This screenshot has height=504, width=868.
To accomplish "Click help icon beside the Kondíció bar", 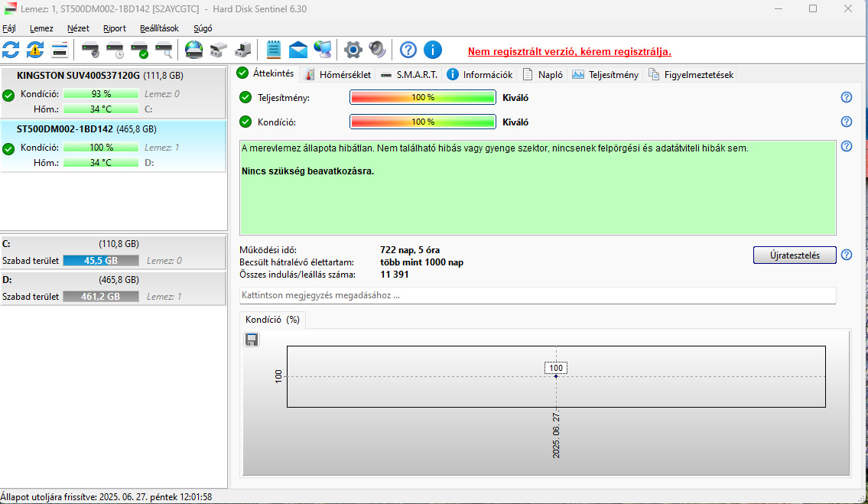I will point(847,122).
